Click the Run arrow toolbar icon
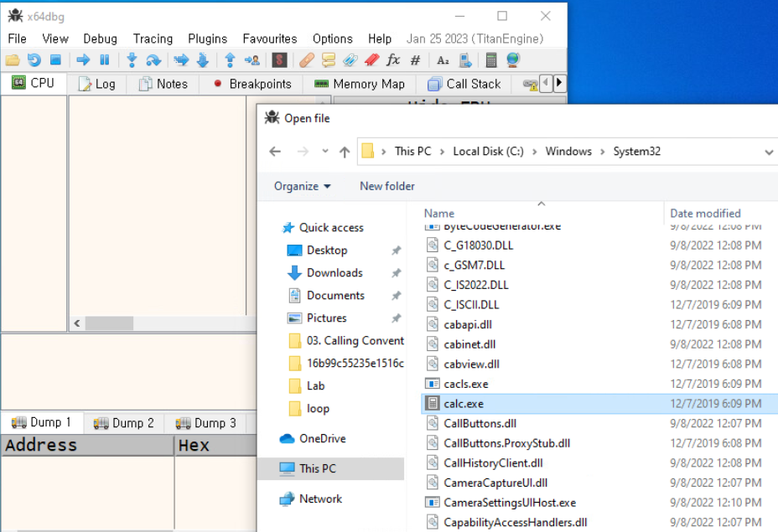Screen dimensions: 778x532 (83, 60)
